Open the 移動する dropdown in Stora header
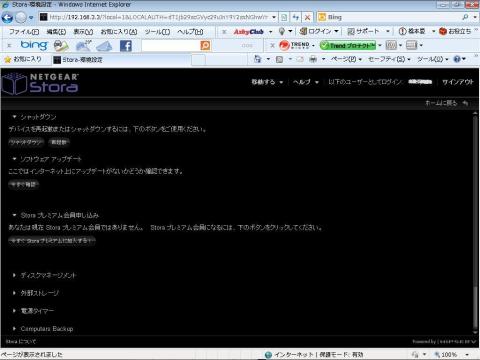The width and height of the screenshot is (480, 360). pos(267,82)
